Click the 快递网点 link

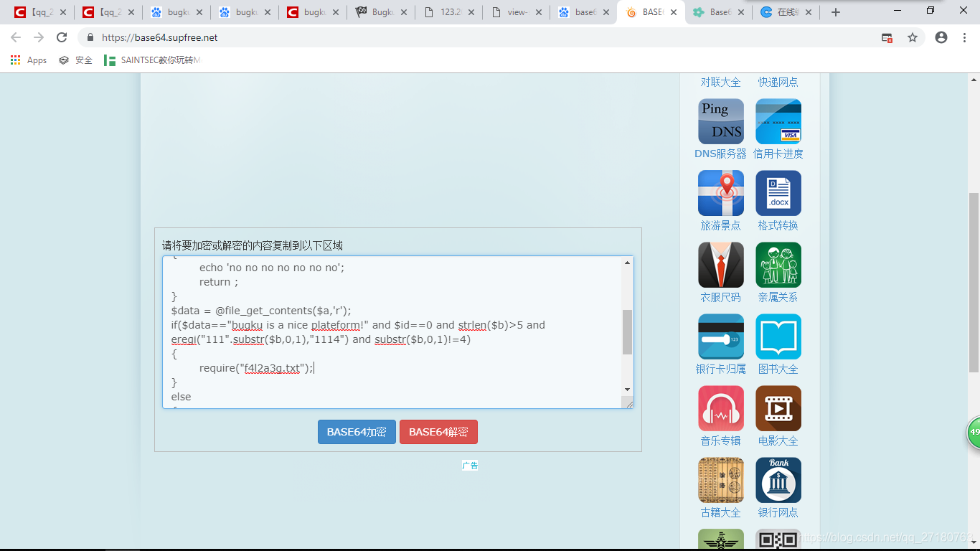tap(778, 82)
